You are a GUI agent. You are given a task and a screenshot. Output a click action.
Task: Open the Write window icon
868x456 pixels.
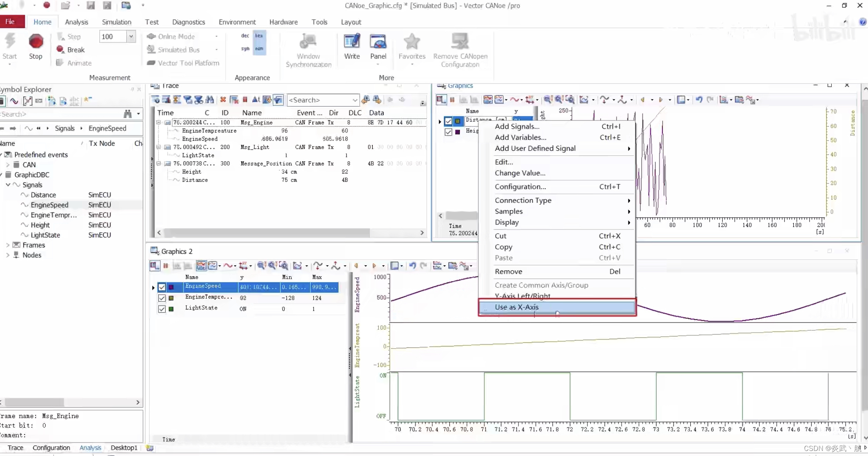(352, 42)
